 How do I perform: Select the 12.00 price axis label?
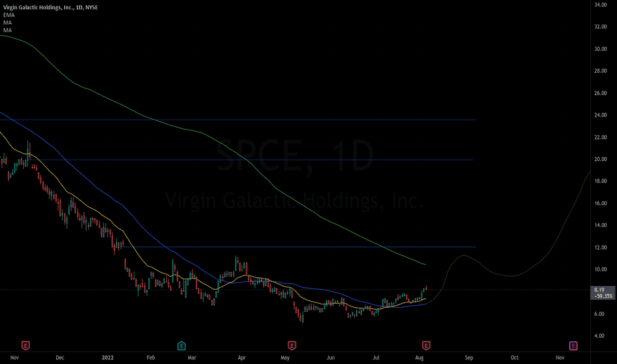(x=600, y=248)
